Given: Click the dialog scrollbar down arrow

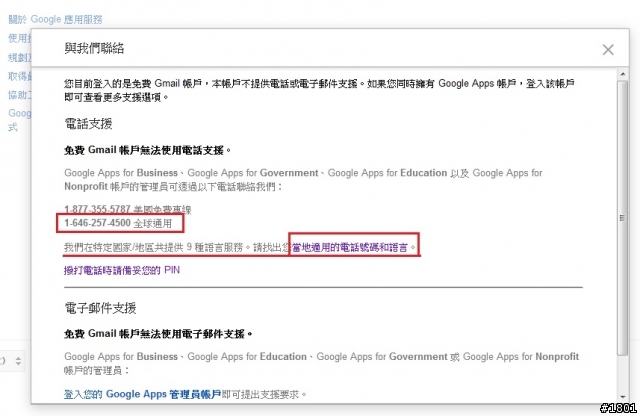Looking at the screenshot, I should click(622, 397).
